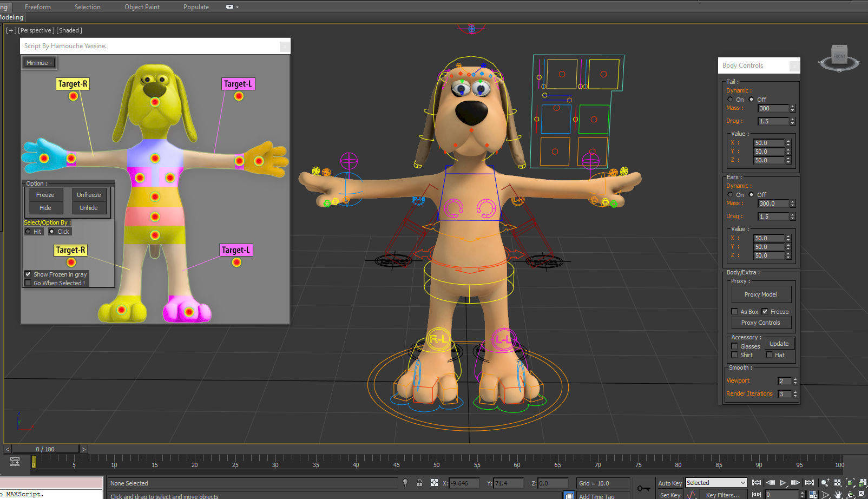Click the Render Iterations spinner arrows
Image resolution: width=868 pixels, height=499 pixels.
pos(795,394)
